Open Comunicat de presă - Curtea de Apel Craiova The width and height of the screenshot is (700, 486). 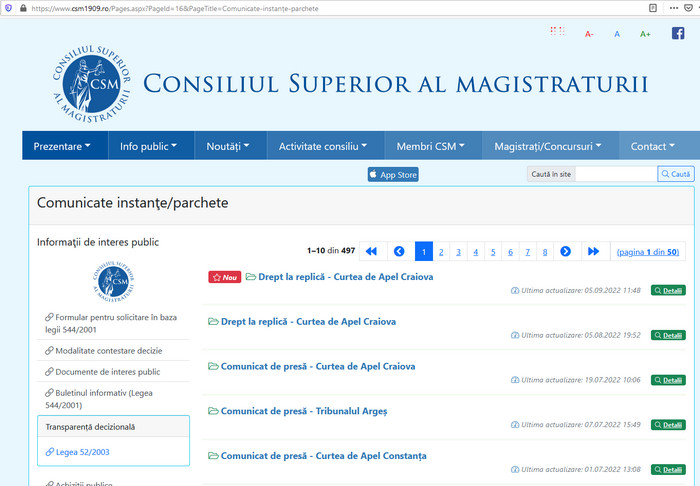318,366
